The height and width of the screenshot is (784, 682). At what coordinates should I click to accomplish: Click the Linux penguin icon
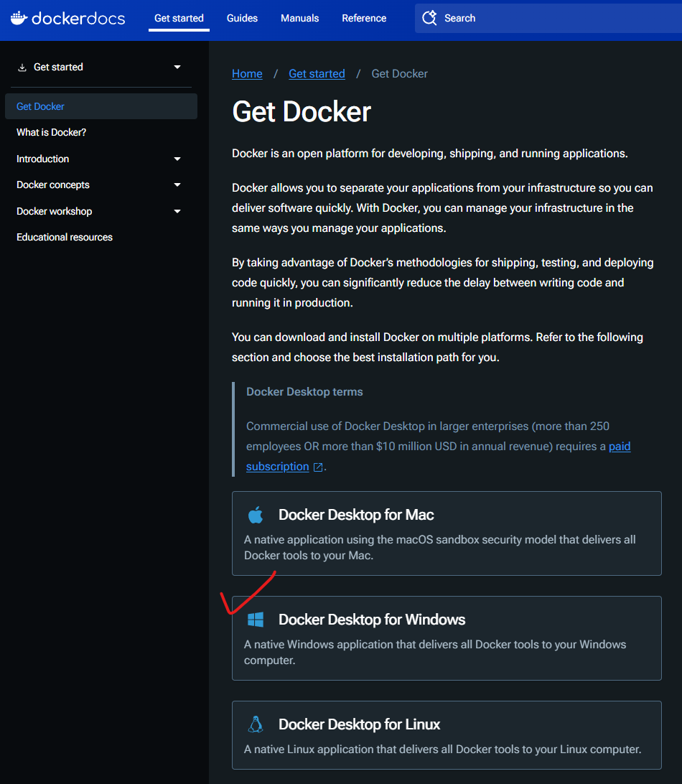(x=256, y=724)
